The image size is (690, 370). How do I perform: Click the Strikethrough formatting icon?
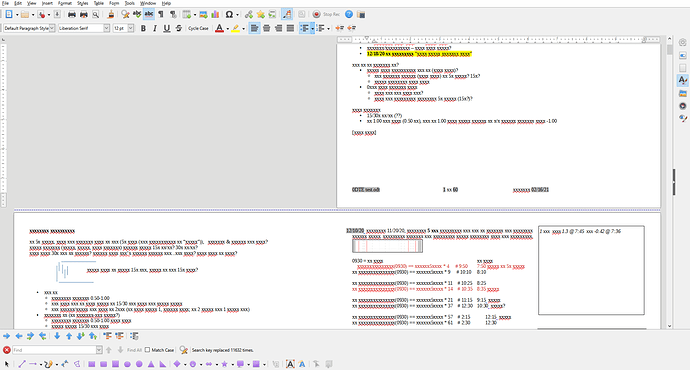click(179, 28)
